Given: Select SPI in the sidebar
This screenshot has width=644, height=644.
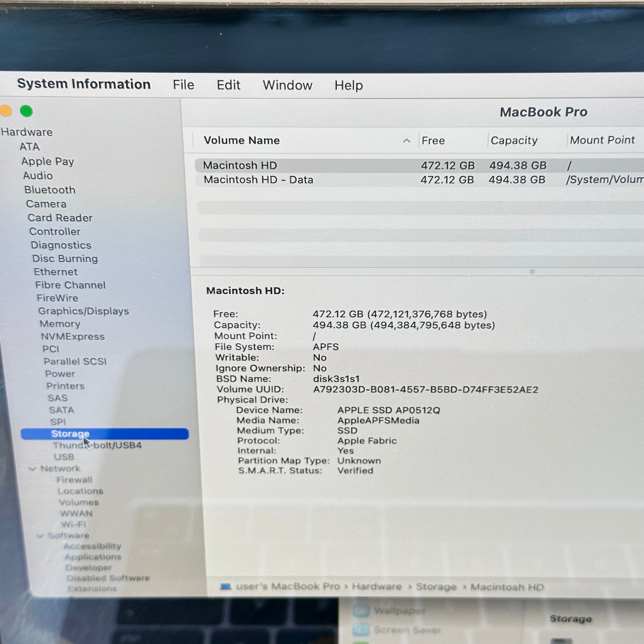Looking at the screenshot, I should coord(58,422).
